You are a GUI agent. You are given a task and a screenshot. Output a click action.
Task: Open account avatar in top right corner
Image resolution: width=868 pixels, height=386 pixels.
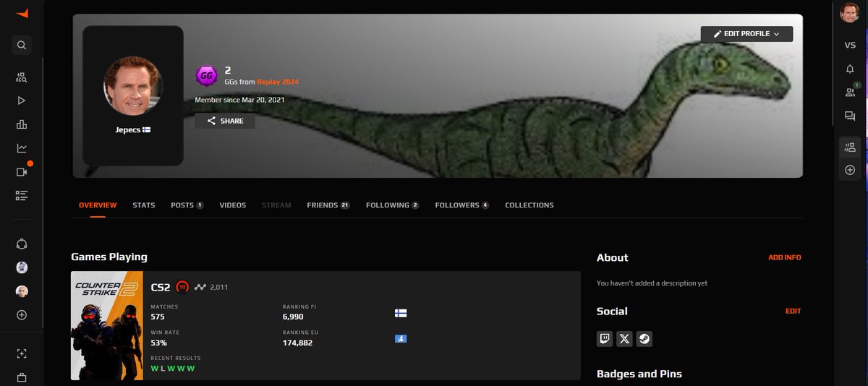850,13
